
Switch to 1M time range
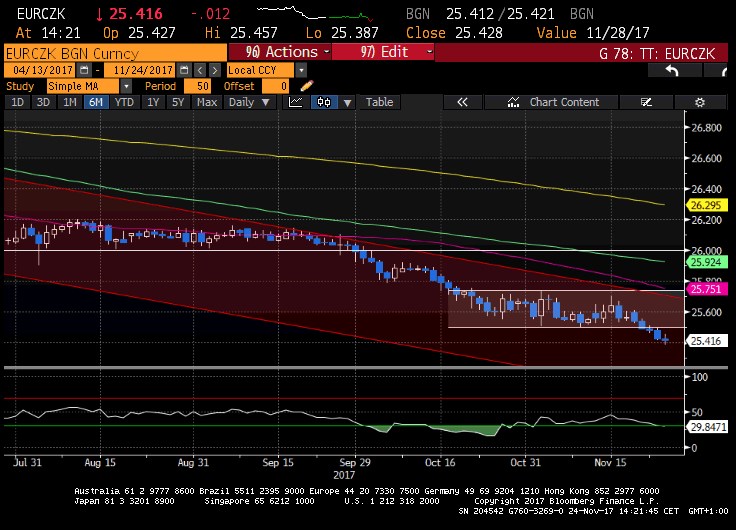coord(69,102)
